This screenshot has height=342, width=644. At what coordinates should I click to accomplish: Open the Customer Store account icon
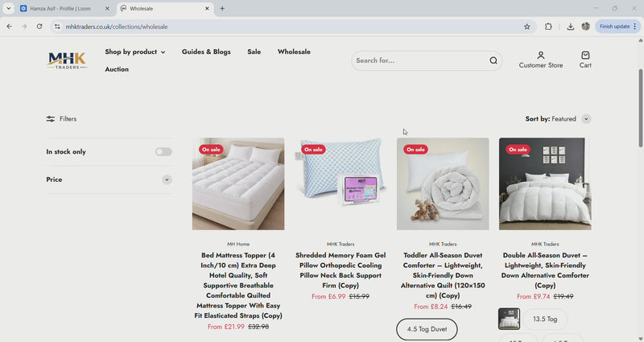point(541,56)
